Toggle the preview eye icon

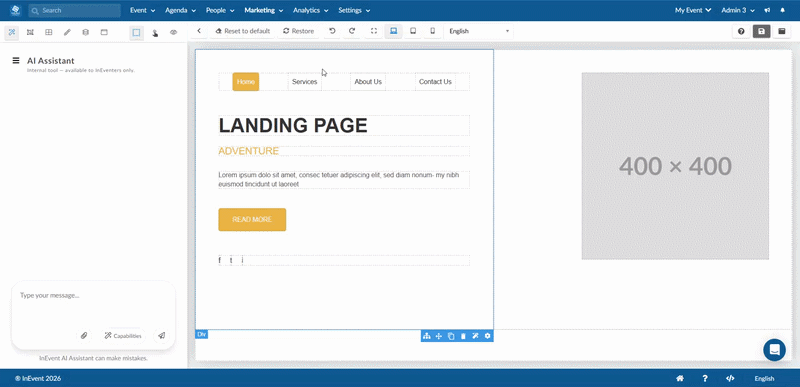pos(173,32)
